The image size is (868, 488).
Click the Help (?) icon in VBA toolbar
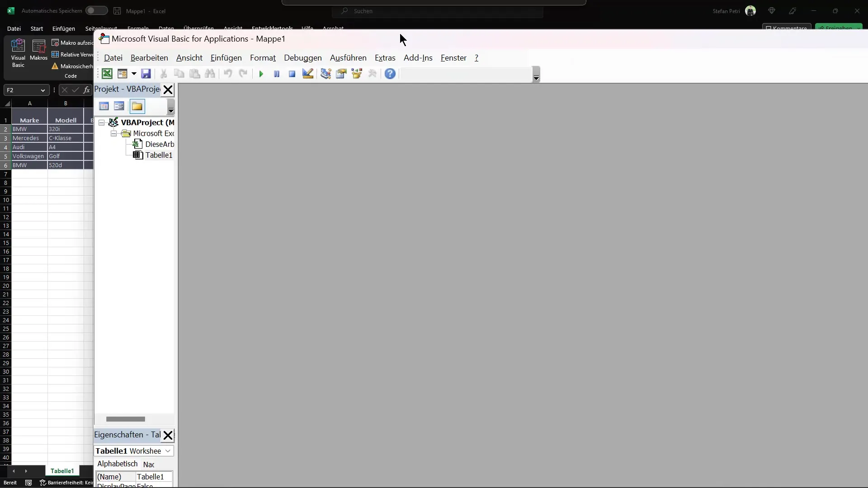390,73
